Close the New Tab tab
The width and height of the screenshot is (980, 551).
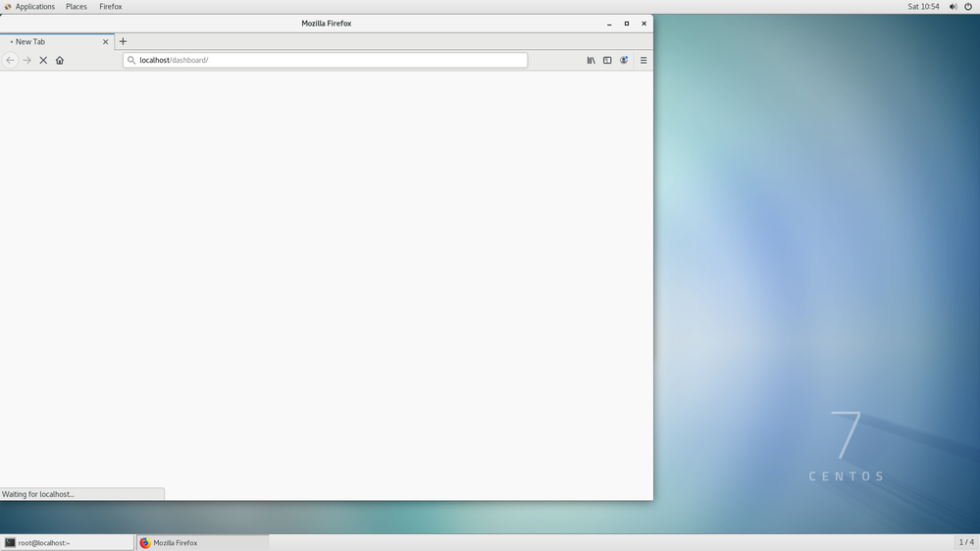(106, 41)
